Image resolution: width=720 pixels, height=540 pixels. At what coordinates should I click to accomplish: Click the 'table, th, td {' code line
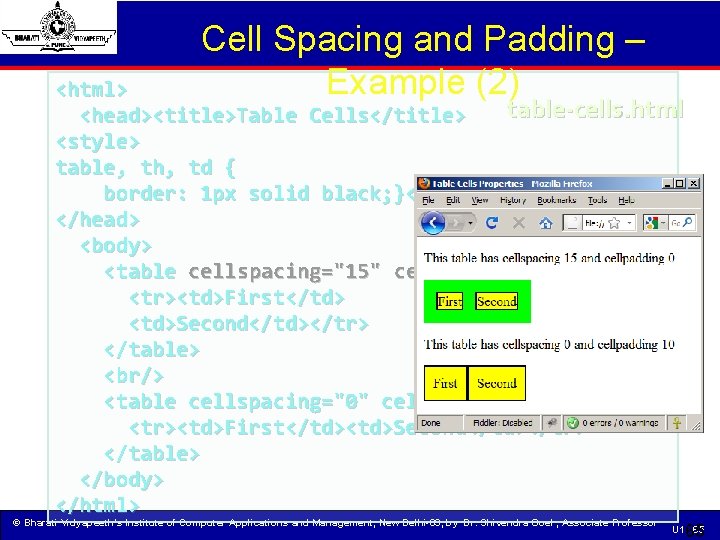coord(146,168)
